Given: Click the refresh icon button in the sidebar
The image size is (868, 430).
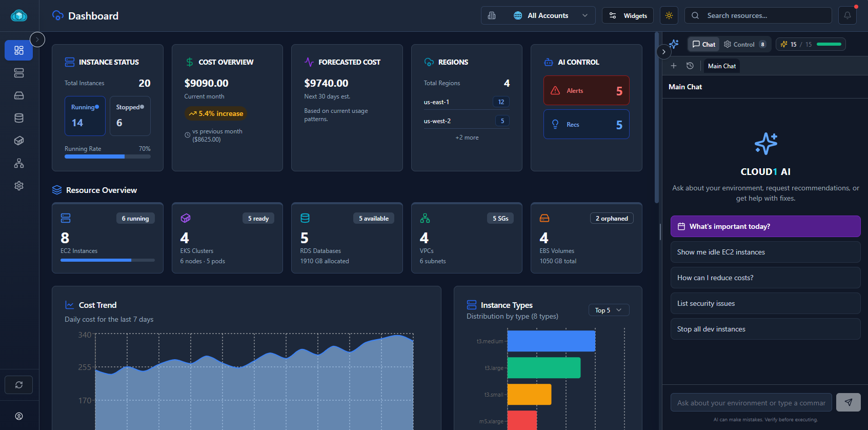Looking at the screenshot, I should click(19, 385).
